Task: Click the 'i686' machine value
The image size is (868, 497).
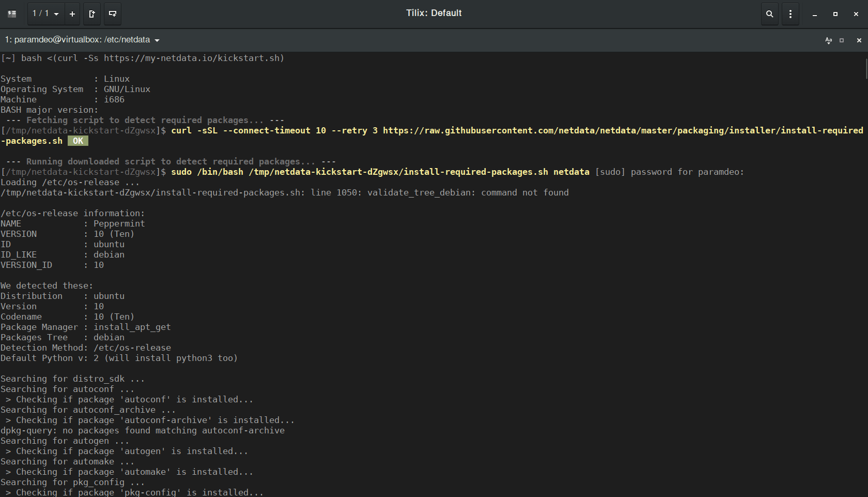Action: (114, 99)
